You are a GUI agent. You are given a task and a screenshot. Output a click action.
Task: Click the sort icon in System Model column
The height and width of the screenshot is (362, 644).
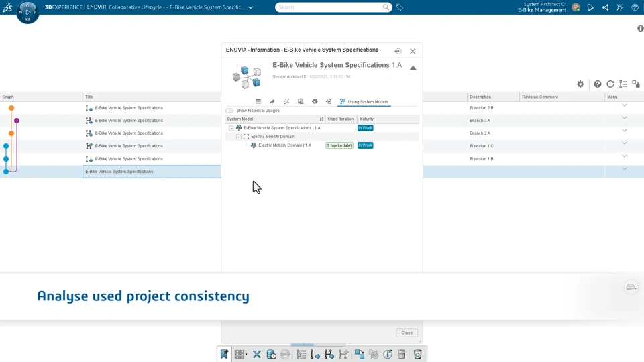click(321, 119)
